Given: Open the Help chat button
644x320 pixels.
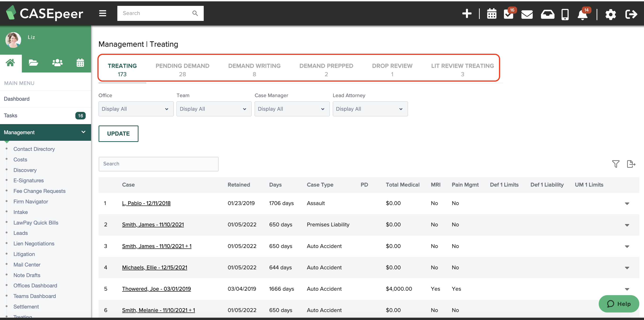Looking at the screenshot, I should pos(618,304).
